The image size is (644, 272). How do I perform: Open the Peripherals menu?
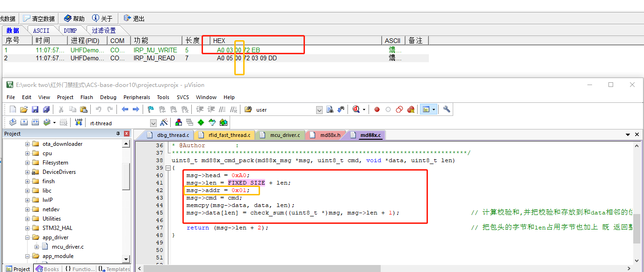click(137, 97)
